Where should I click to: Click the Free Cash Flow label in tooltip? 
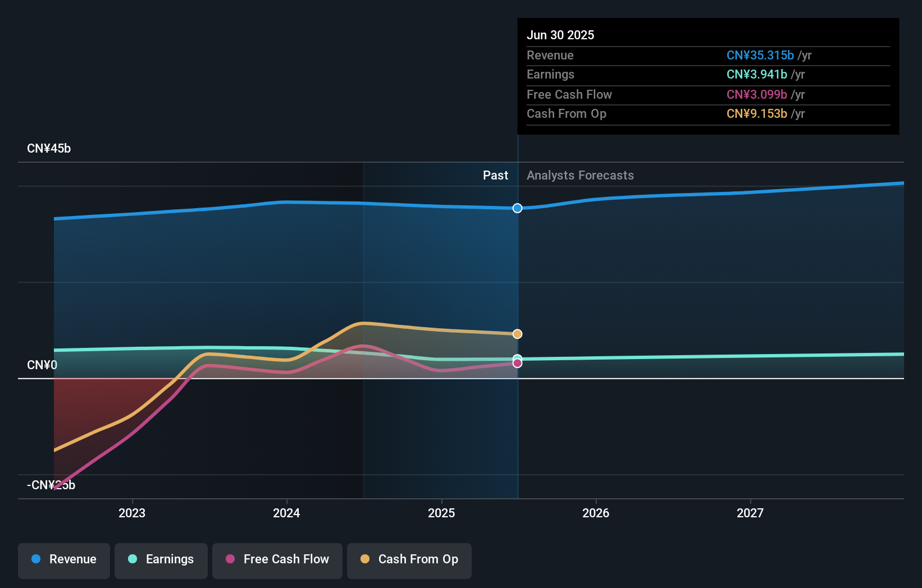[569, 94]
